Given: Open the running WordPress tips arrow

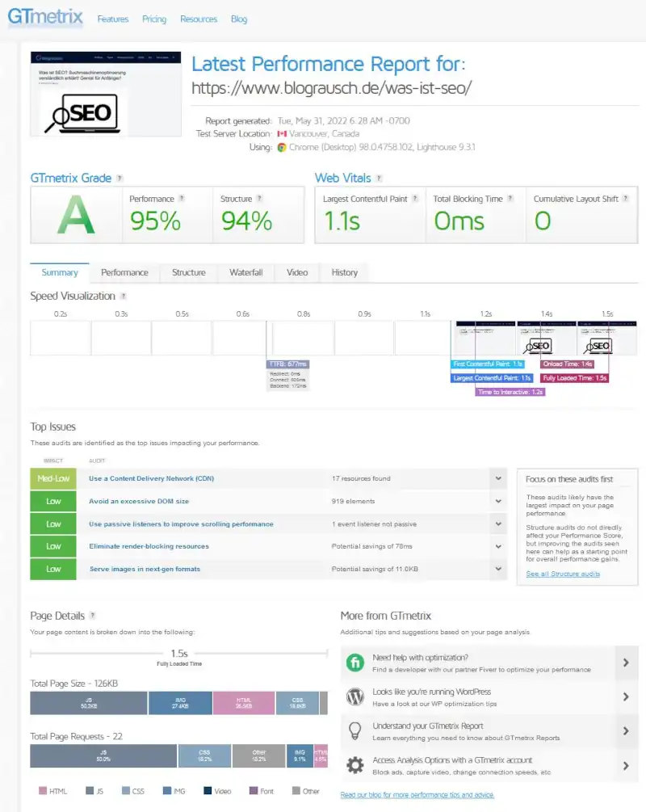Looking at the screenshot, I should [627, 697].
